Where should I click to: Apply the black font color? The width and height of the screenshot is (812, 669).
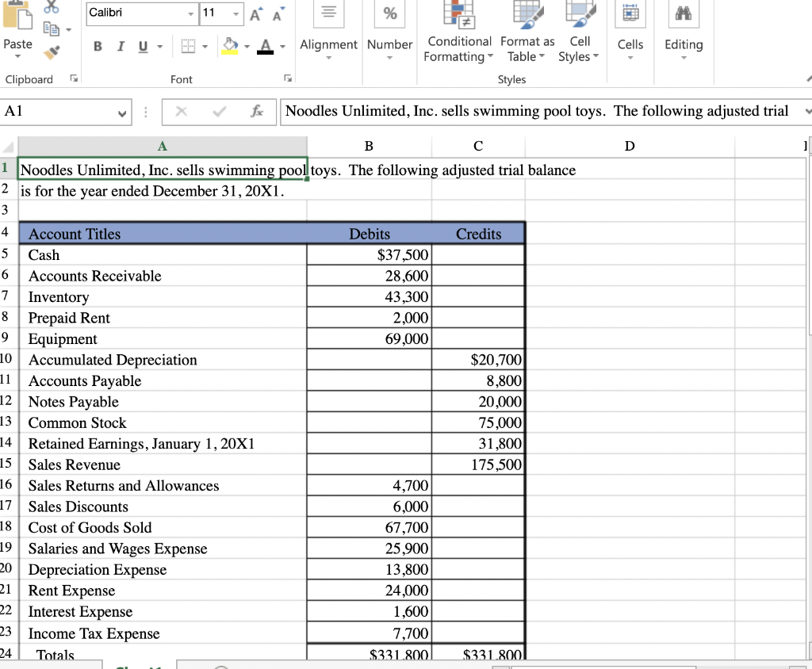pos(265,46)
